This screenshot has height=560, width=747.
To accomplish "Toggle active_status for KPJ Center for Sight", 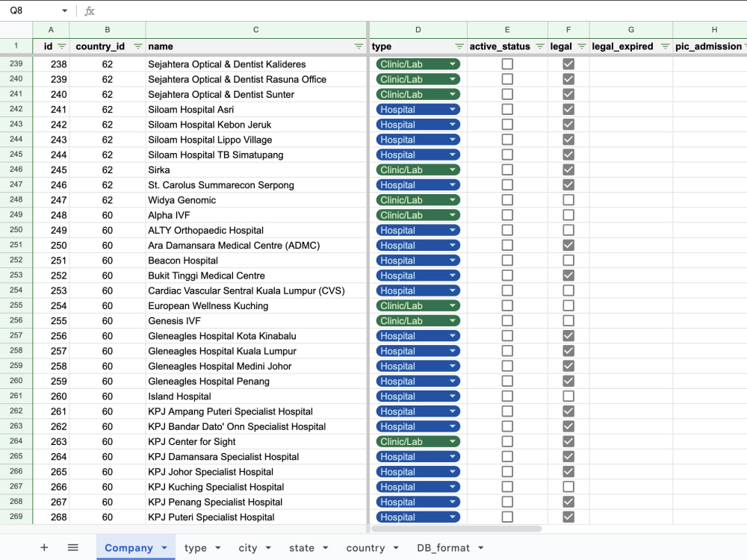I will click(507, 441).
